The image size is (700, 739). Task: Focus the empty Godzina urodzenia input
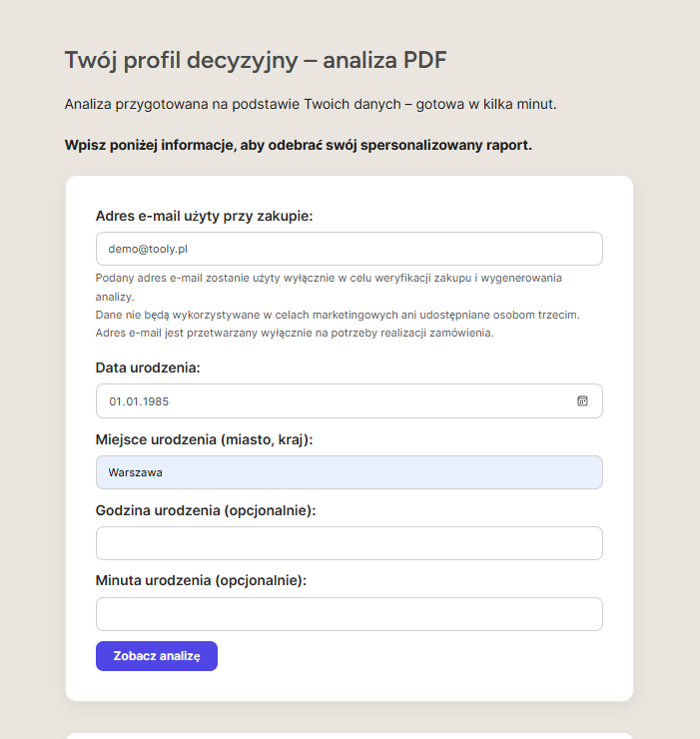pyautogui.click(x=349, y=543)
